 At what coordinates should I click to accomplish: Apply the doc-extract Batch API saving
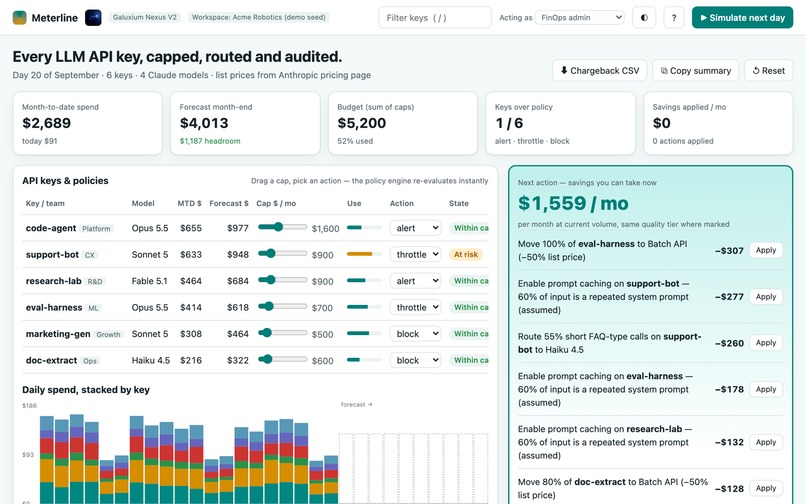[x=766, y=488]
